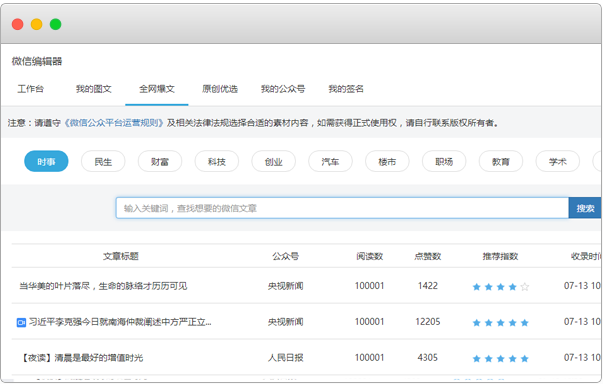Go to the 原创优选 tab
This screenshot has height=384, width=603.
tap(220, 89)
